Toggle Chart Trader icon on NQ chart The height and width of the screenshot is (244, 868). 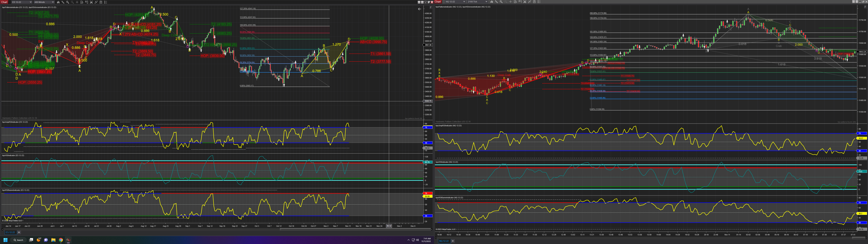[520, 2]
